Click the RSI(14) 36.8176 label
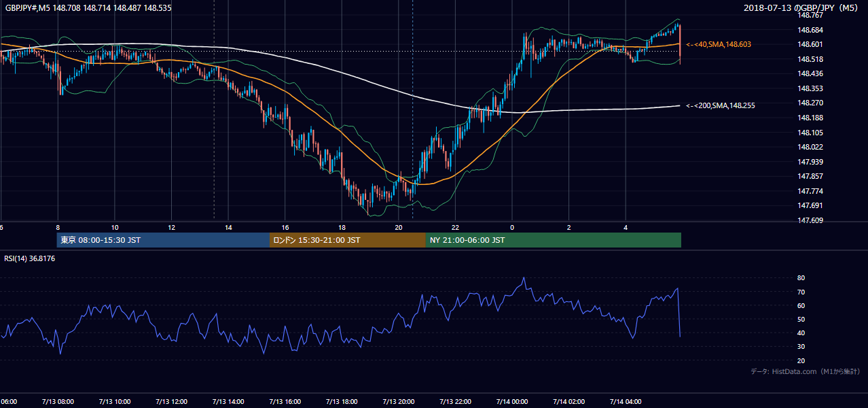 (30, 258)
